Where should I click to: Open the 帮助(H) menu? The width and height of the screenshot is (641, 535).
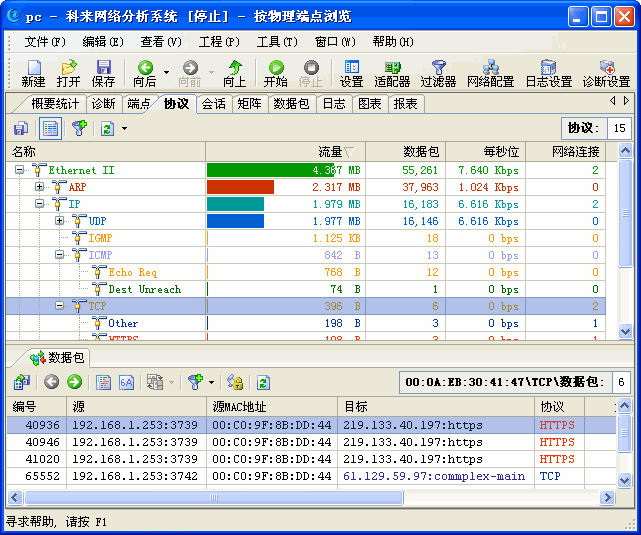[x=393, y=42]
